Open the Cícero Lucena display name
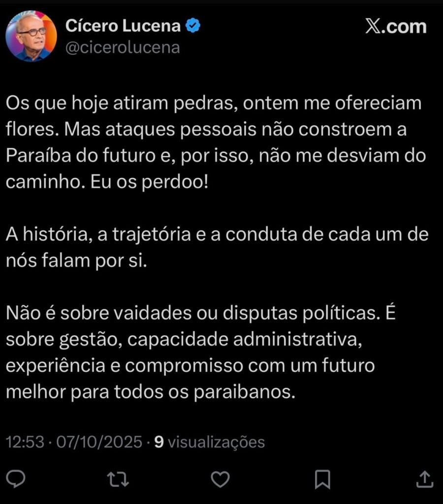The width and height of the screenshot is (443, 504). pyautogui.click(x=123, y=27)
